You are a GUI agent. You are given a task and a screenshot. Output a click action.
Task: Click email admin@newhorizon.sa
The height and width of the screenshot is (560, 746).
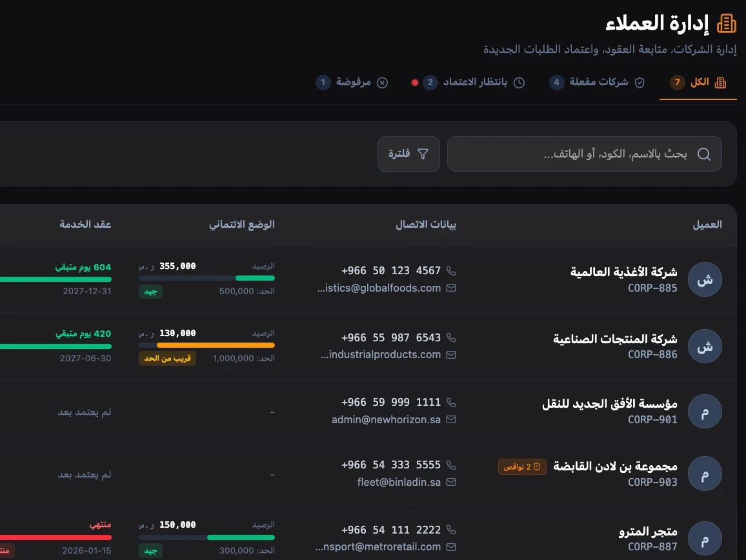(387, 419)
